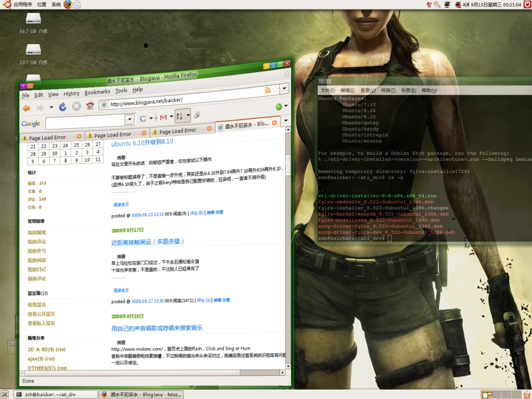Click the Google 'G' search button icon

143,118
